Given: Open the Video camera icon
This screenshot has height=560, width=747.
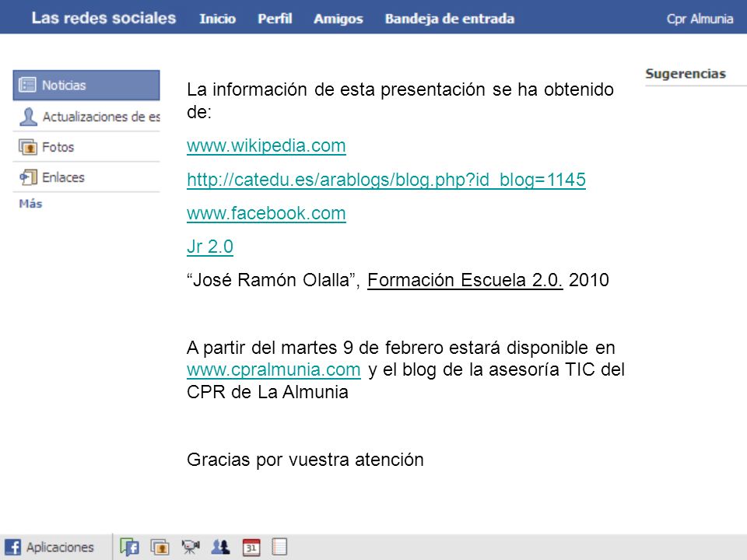Looking at the screenshot, I should 190,547.
